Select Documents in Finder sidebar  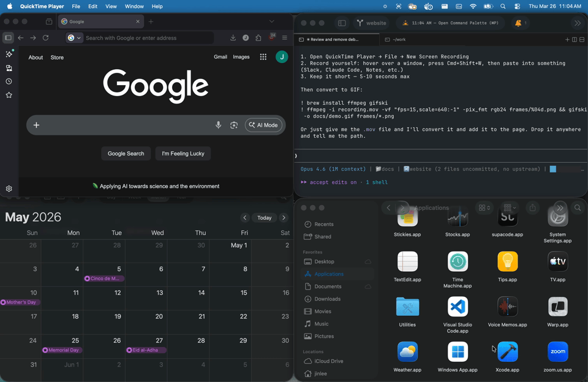pos(328,286)
